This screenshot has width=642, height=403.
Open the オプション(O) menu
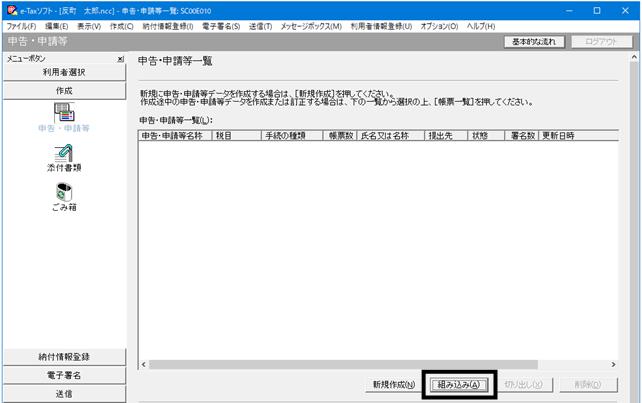(x=439, y=26)
